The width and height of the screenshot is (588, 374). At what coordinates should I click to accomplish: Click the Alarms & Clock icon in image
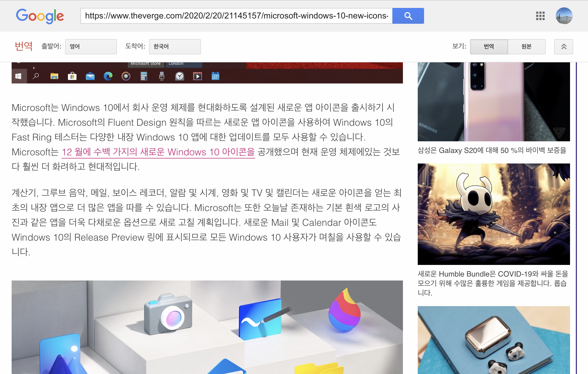pos(180,76)
